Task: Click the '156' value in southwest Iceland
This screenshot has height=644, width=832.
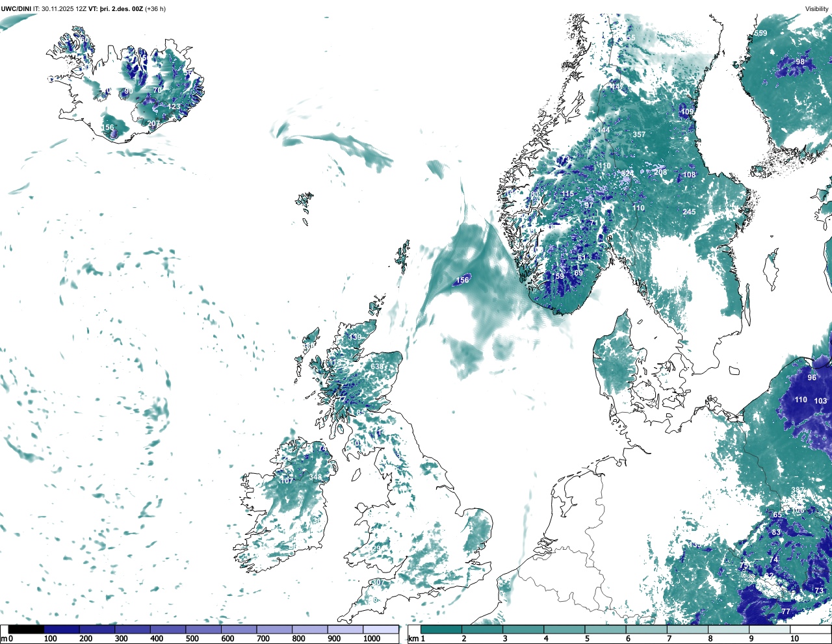Action: coord(107,128)
